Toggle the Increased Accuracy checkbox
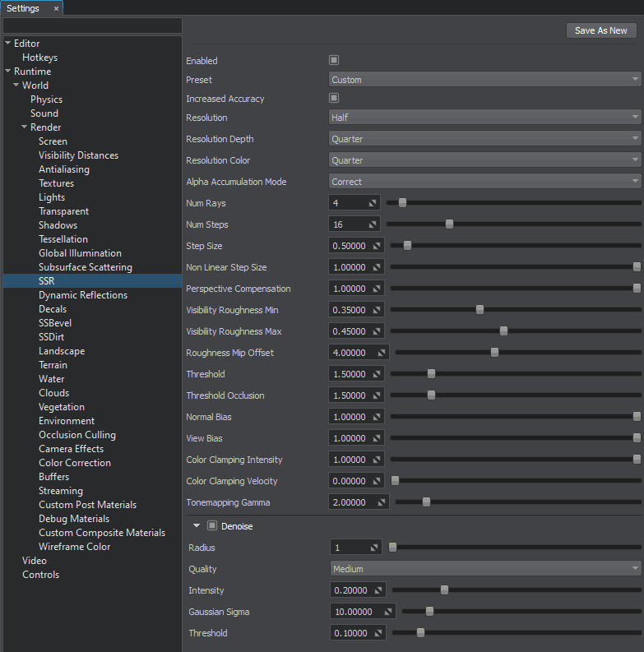Image resolution: width=644 pixels, height=652 pixels. click(334, 98)
